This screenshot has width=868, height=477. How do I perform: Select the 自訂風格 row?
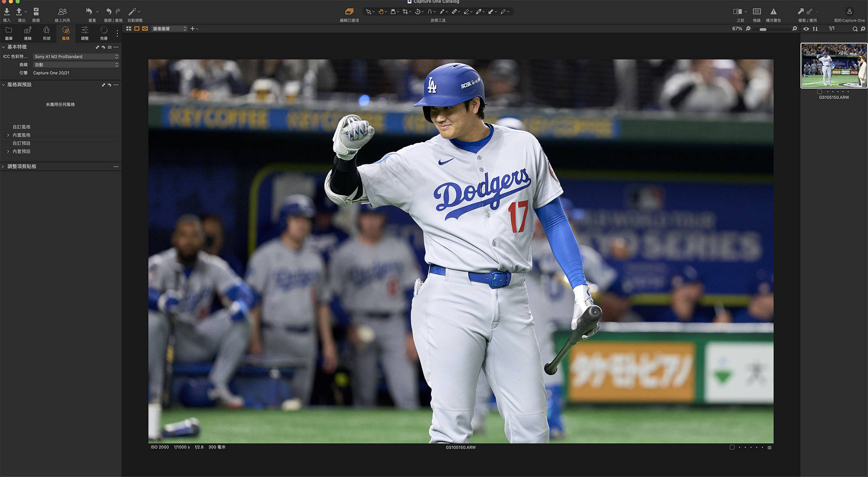point(61,127)
